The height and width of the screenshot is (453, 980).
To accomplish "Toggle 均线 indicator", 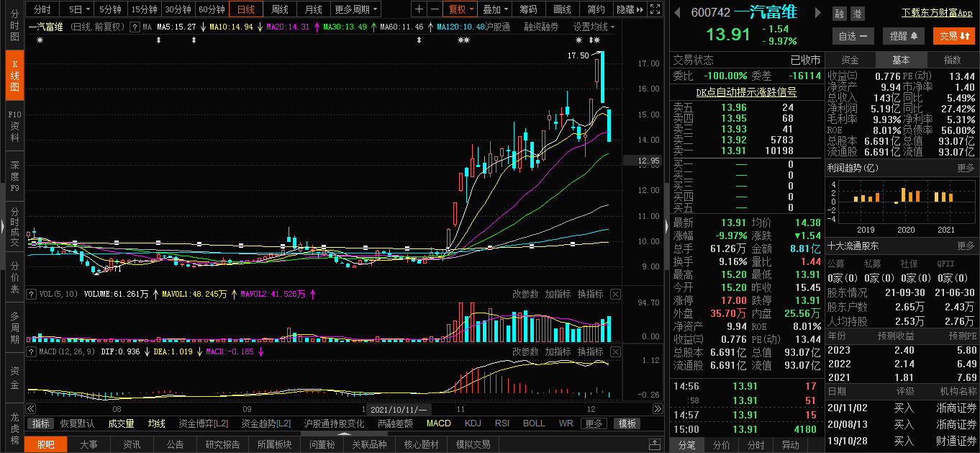I will pos(156,423).
